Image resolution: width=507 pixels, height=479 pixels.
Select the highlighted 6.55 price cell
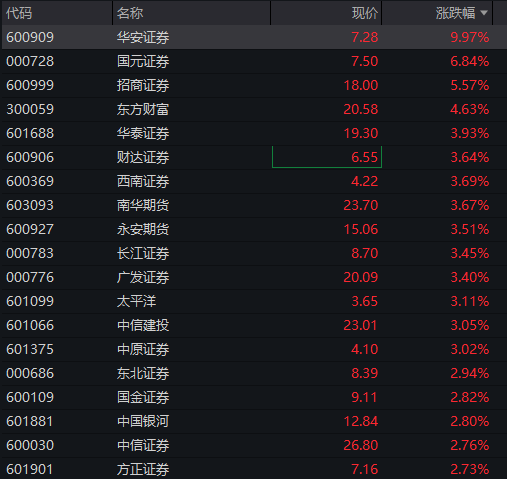[x=327, y=157]
